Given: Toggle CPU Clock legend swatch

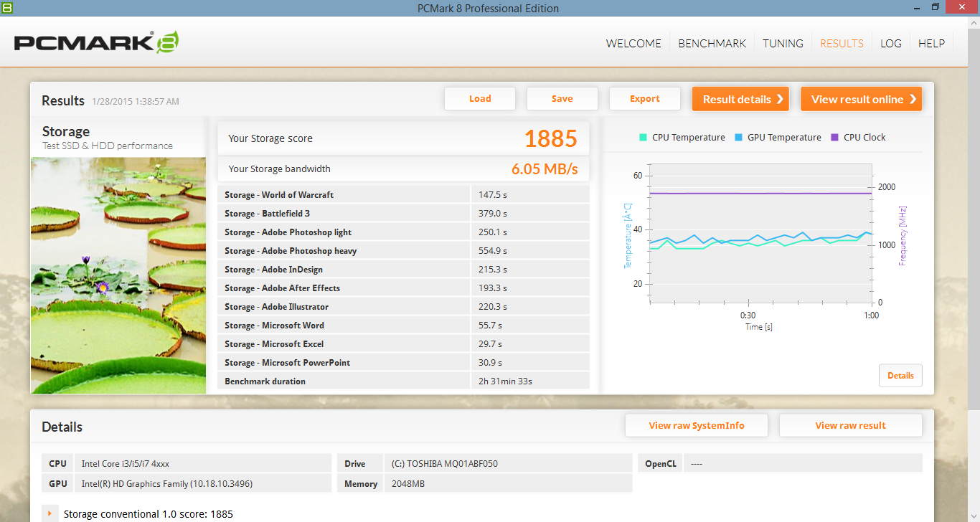Looking at the screenshot, I should tap(835, 137).
